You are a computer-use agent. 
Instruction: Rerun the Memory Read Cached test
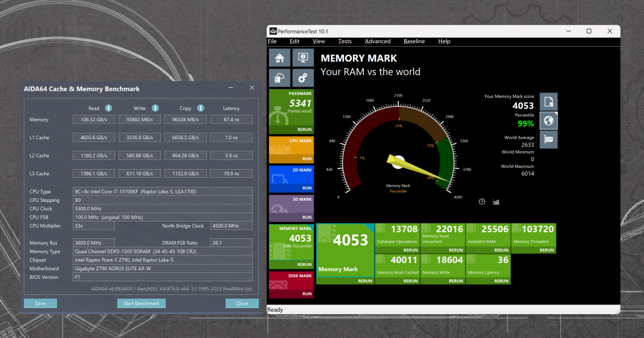pos(410,281)
